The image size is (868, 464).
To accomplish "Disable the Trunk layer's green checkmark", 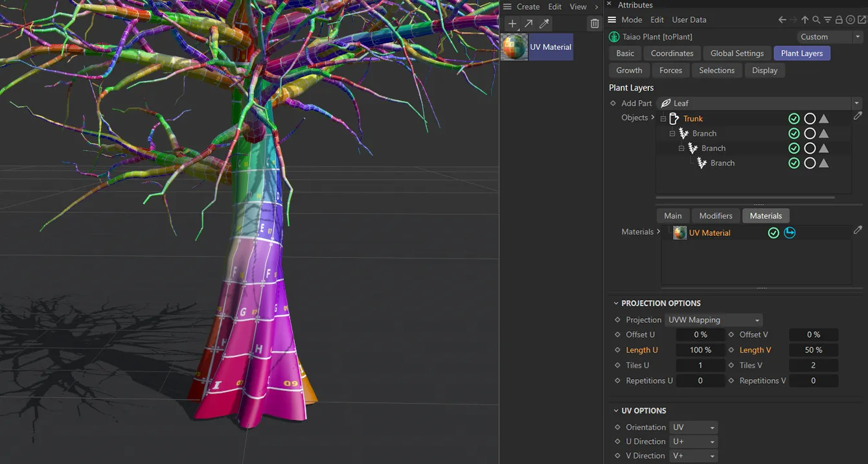I will pyautogui.click(x=794, y=118).
